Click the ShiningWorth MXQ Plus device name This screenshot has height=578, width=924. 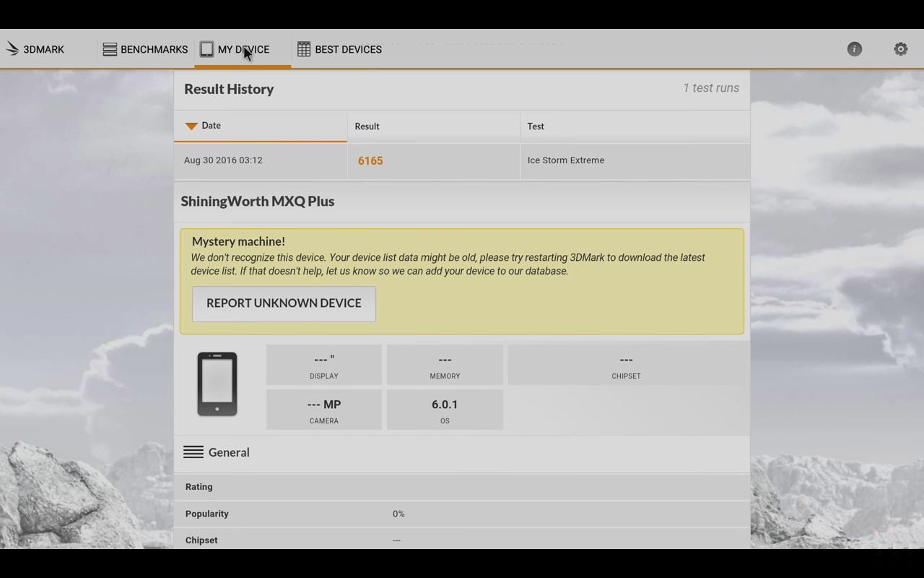(258, 202)
